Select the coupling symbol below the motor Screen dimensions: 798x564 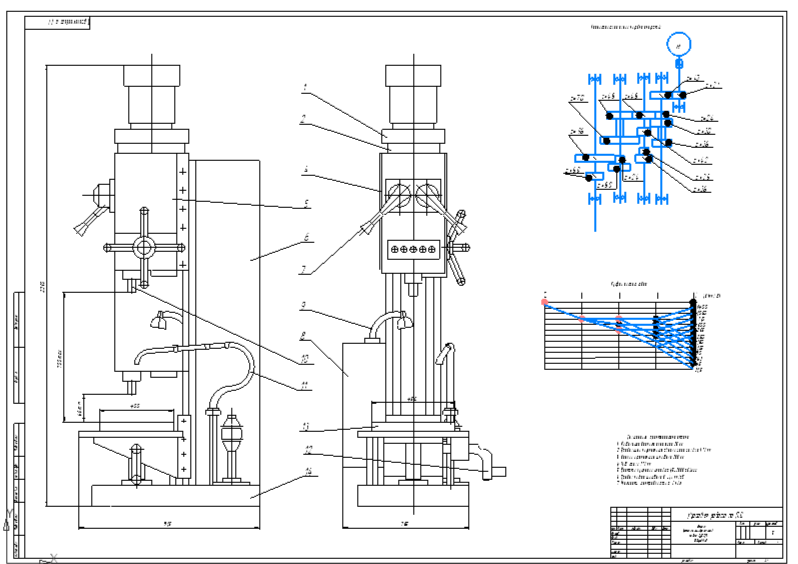(679, 64)
